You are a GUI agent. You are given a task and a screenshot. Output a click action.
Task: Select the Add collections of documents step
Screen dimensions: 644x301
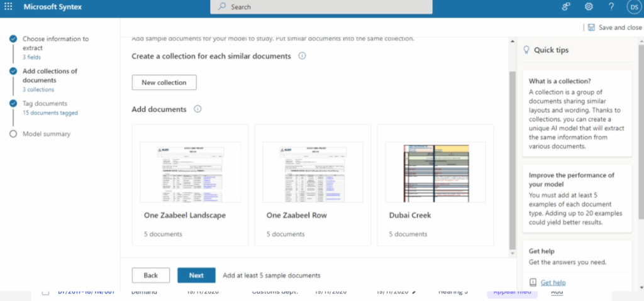(50, 75)
